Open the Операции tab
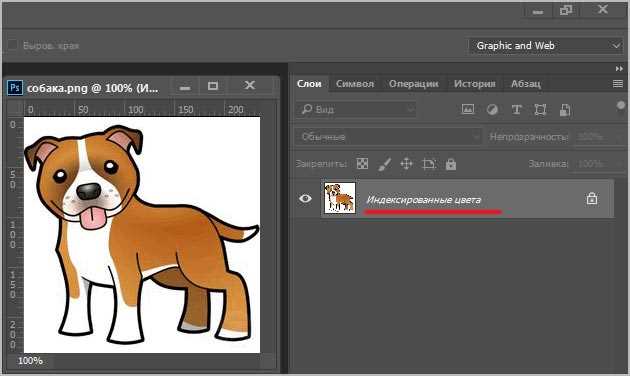The image size is (630, 376). pos(413,84)
